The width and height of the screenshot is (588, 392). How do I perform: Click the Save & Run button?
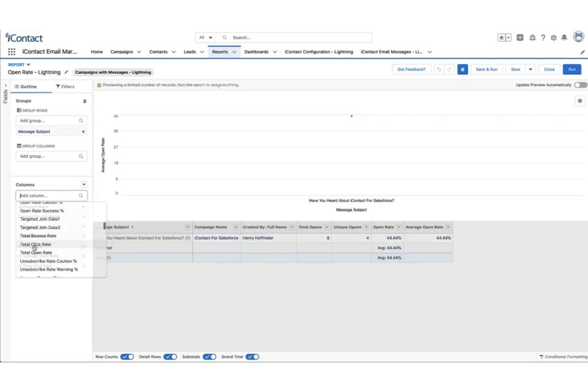tap(486, 69)
